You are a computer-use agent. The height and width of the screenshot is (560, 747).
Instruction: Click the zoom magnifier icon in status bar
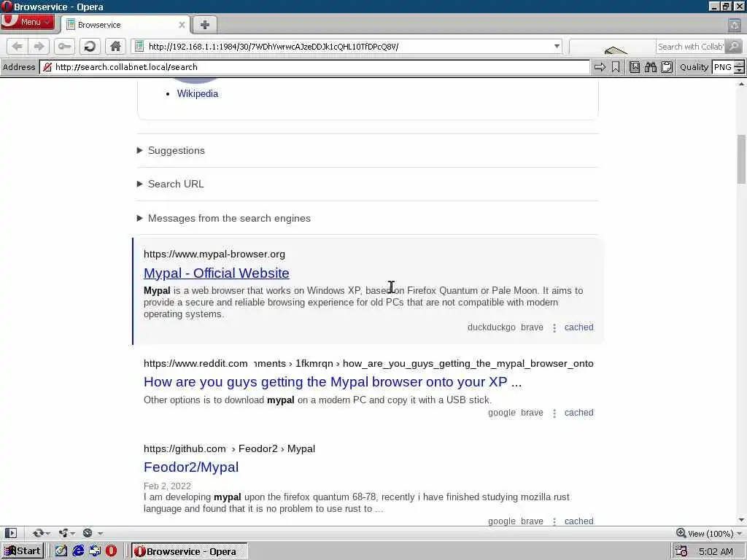point(681,533)
